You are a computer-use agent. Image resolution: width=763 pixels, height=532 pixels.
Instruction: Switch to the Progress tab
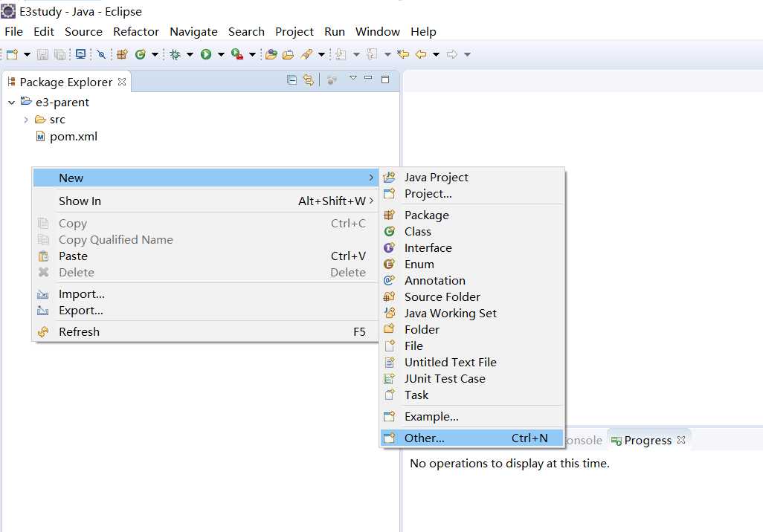(647, 441)
